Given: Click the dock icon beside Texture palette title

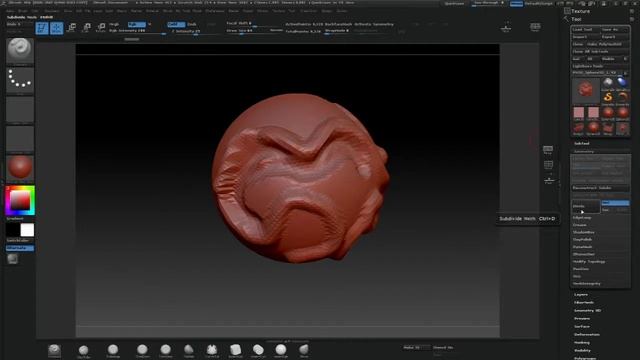Looking at the screenshot, I should point(632,11).
